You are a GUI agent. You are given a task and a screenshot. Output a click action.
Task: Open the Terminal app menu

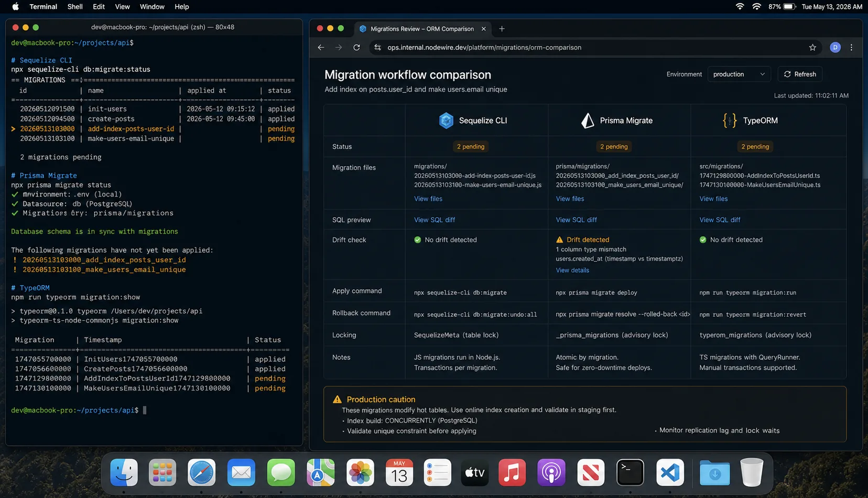tap(43, 7)
